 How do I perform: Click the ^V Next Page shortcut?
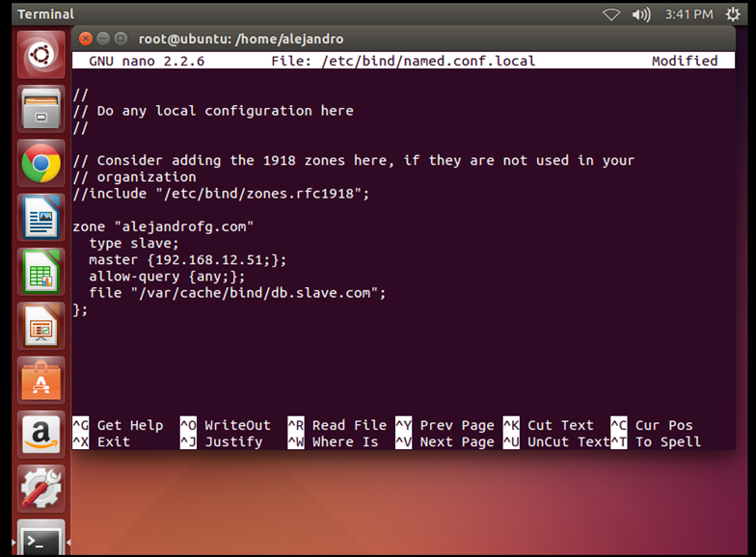pos(445,441)
